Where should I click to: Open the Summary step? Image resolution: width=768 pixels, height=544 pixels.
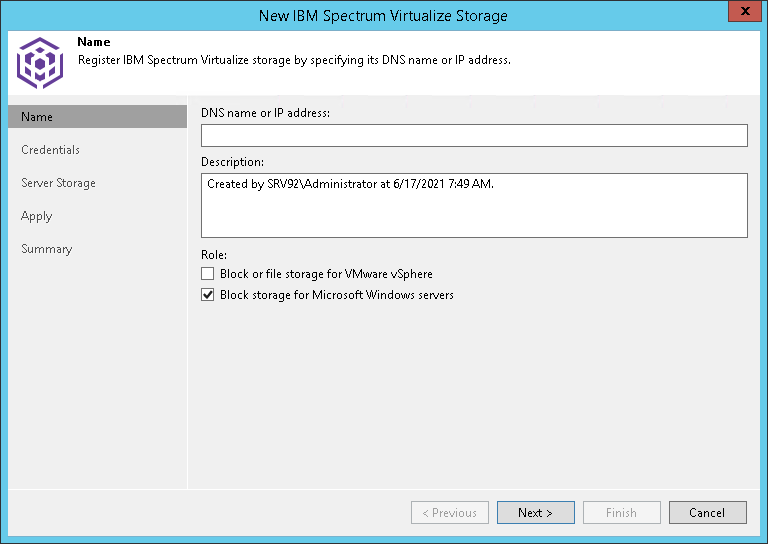[x=47, y=249]
